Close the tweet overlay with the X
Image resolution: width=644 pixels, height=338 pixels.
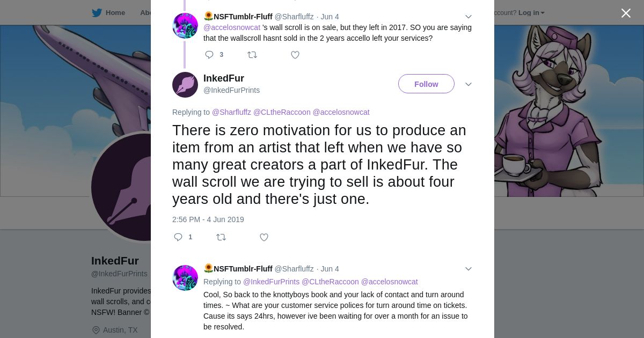(626, 13)
